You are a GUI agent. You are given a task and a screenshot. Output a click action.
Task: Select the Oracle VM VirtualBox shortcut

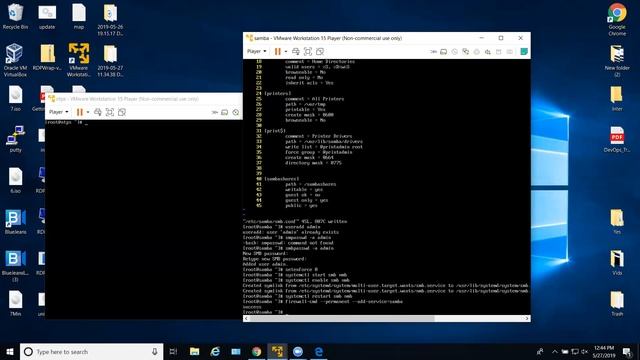(x=16, y=60)
